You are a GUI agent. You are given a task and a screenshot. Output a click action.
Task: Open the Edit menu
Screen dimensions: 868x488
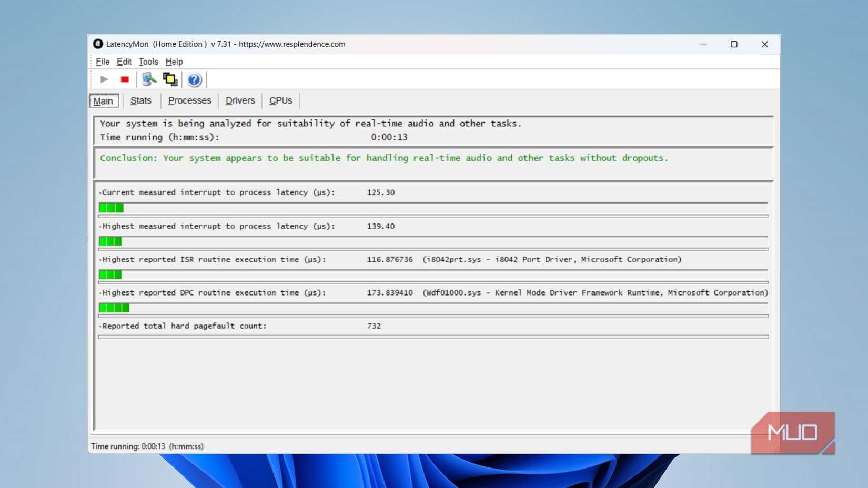click(x=124, y=62)
